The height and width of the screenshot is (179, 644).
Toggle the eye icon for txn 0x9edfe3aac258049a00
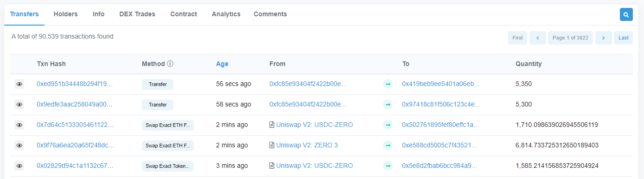19,105
